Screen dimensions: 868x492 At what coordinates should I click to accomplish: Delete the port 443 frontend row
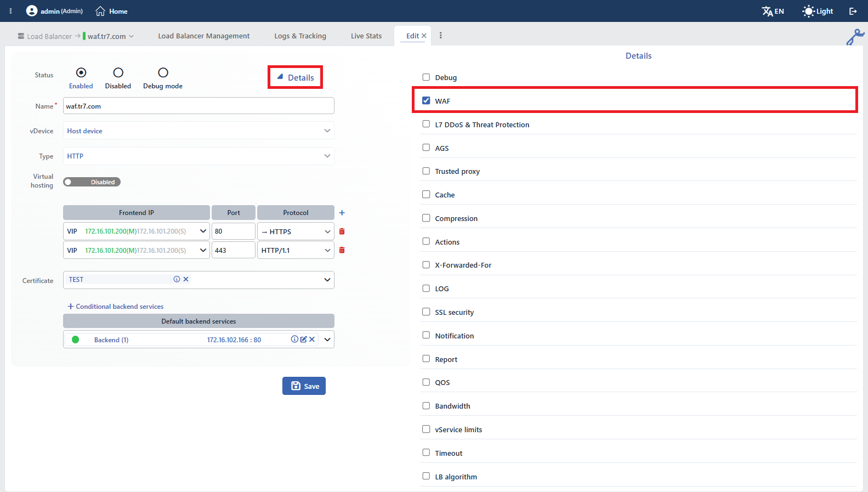pos(342,250)
